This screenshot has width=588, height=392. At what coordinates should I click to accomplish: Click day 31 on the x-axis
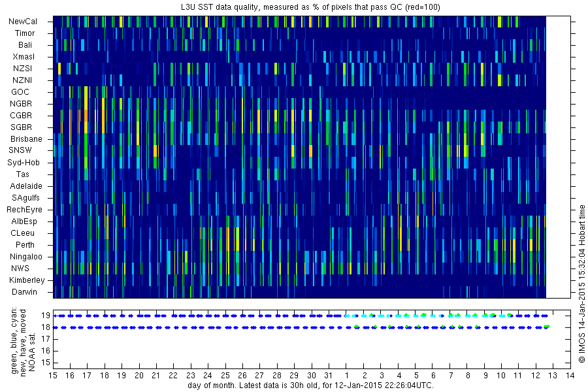click(328, 376)
